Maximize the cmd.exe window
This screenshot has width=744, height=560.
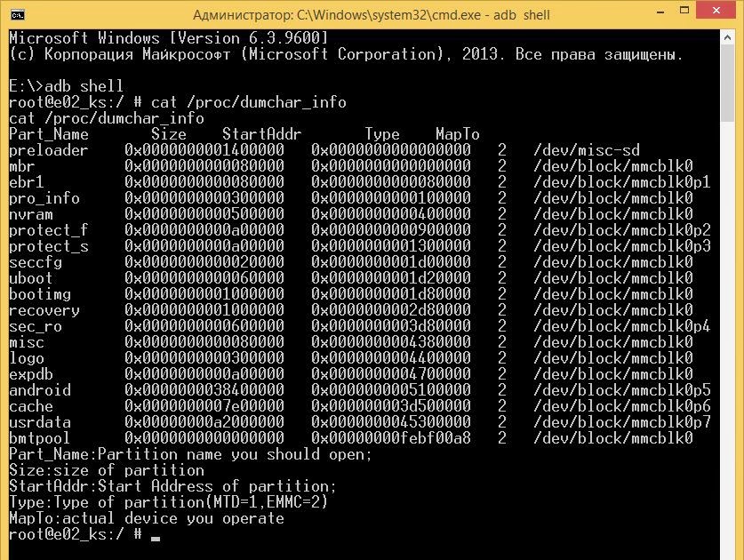(684, 11)
